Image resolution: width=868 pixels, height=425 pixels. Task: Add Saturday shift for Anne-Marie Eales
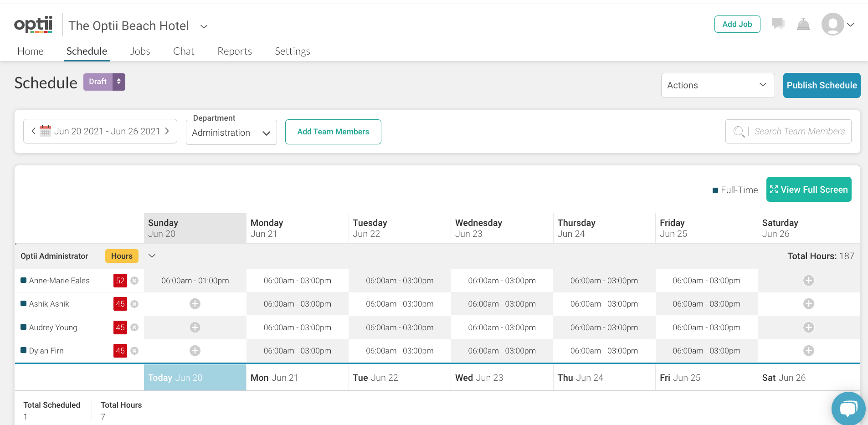809,281
